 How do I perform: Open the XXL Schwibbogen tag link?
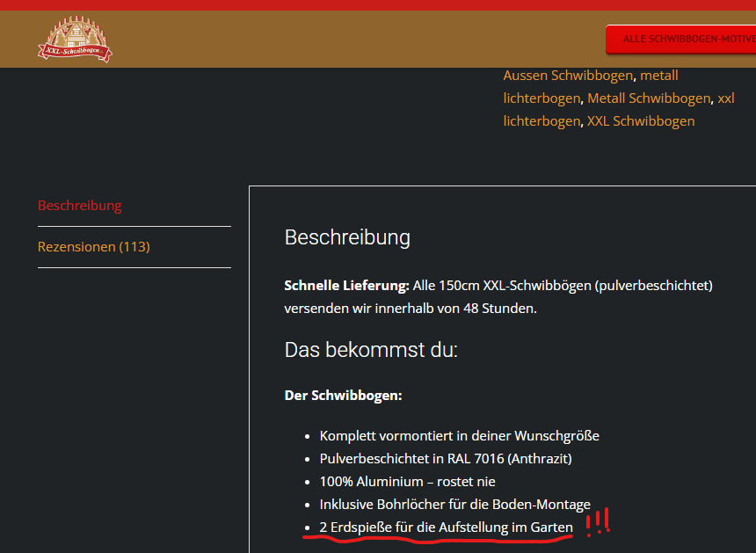pos(641,121)
